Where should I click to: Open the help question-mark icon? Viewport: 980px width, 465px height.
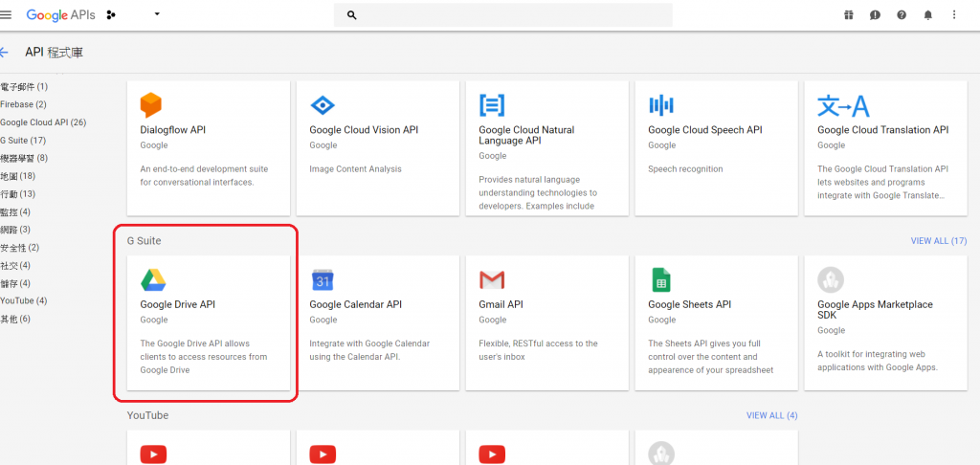902,15
